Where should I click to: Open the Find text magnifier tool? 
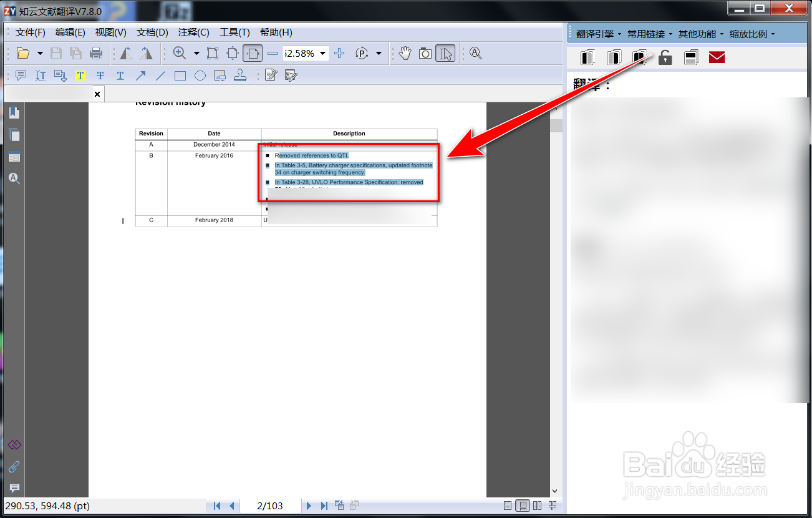pyautogui.click(x=476, y=53)
